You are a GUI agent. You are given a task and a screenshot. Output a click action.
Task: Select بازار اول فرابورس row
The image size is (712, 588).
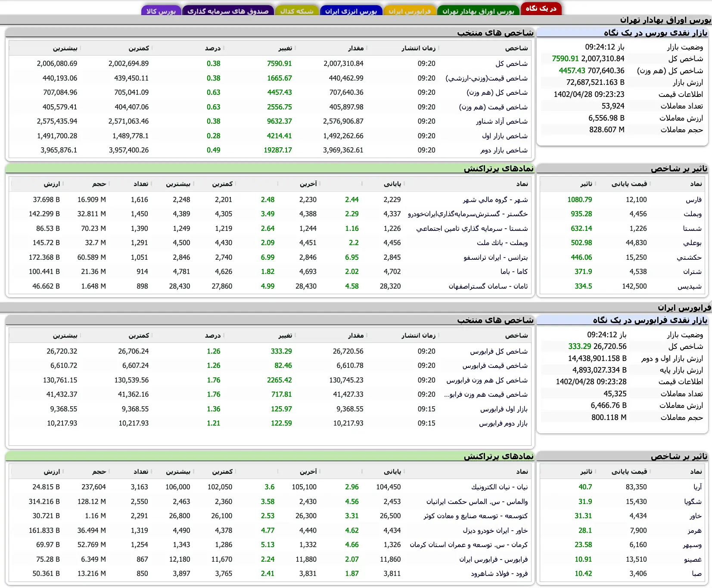point(270,409)
